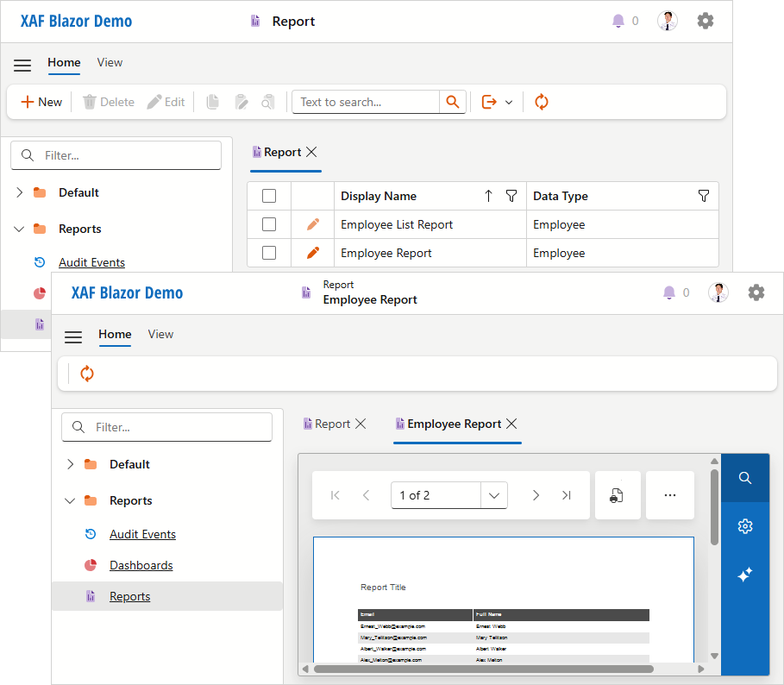Open the Audit Events link in the back window
The image size is (784, 685).
pos(91,262)
